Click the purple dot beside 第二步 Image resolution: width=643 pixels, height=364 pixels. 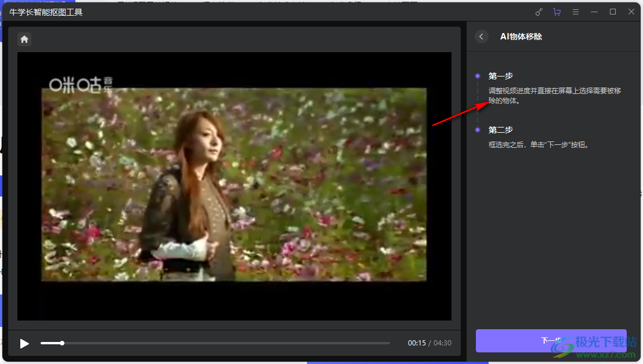pos(478,130)
